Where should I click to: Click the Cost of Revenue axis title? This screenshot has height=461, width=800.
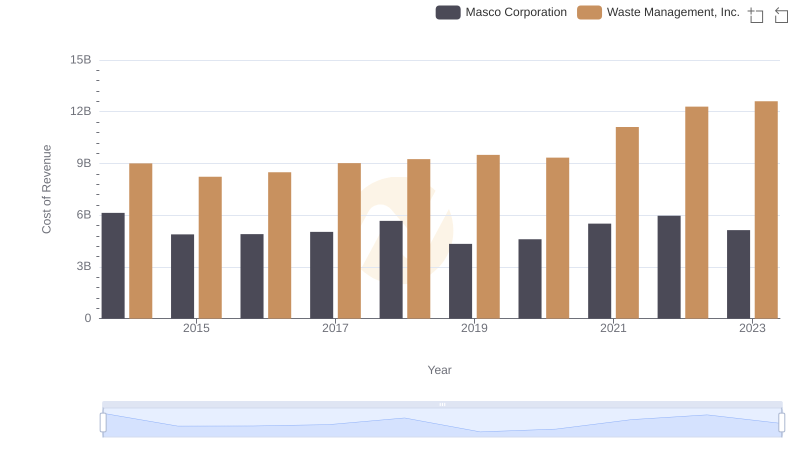[46, 189]
